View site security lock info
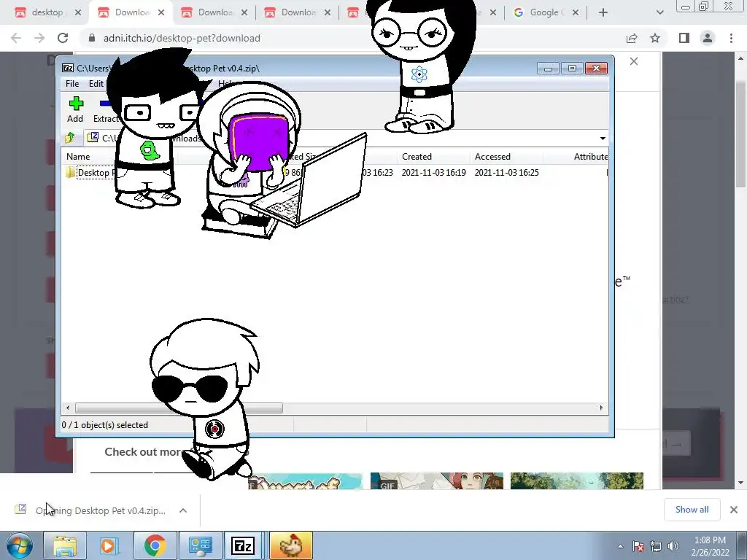 pyautogui.click(x=92, y=38)
